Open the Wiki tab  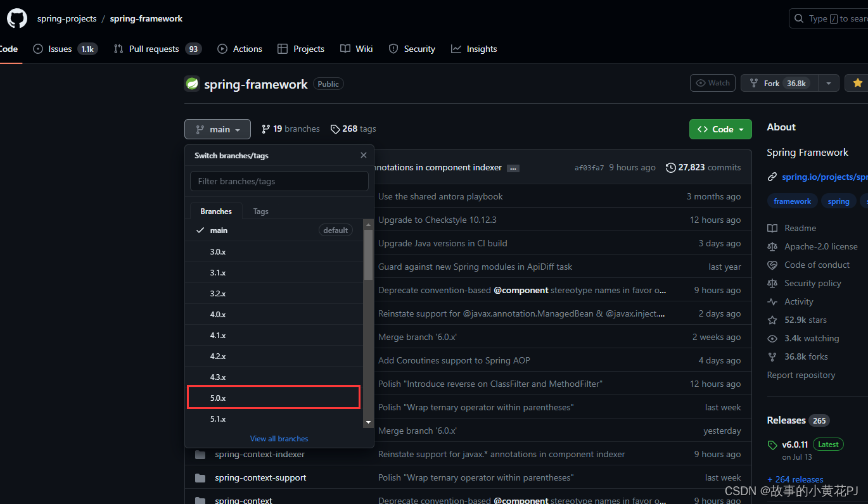(x=356, y=49)
